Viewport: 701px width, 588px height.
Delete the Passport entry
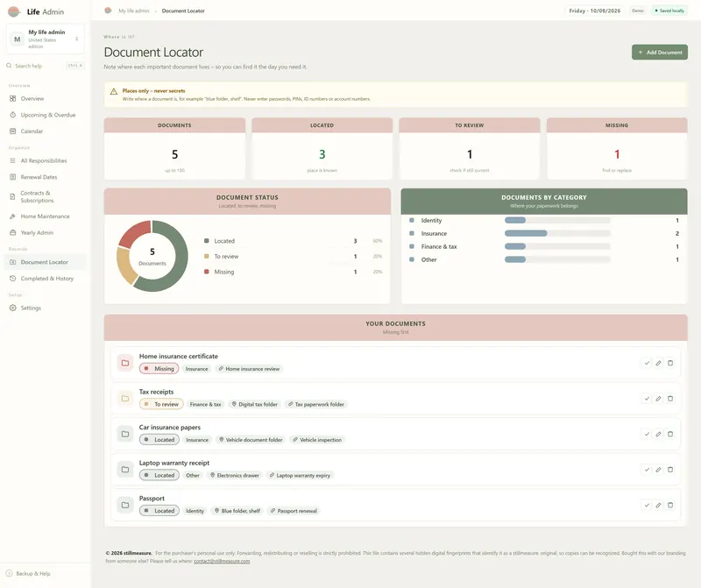pos(670,505)
